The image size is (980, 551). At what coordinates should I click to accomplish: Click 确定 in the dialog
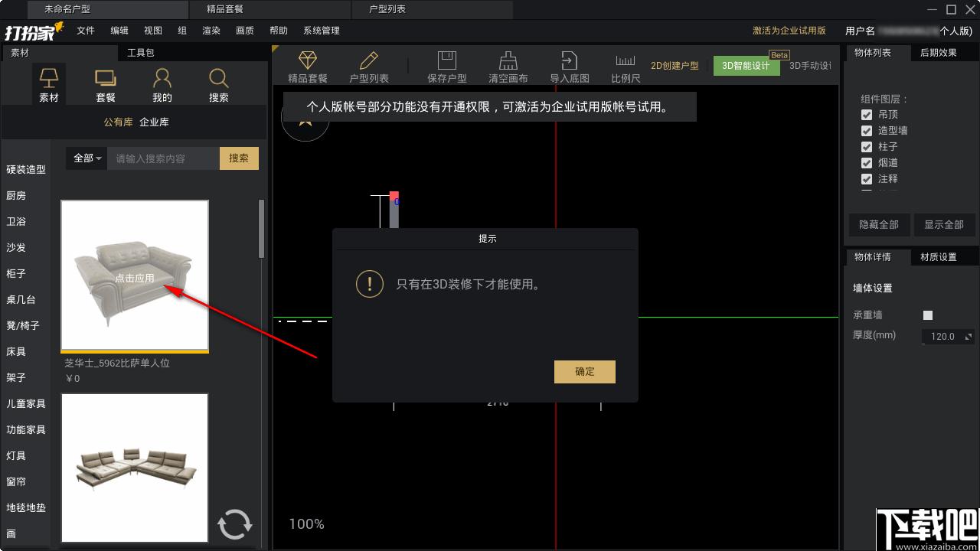tap(585, 372)
